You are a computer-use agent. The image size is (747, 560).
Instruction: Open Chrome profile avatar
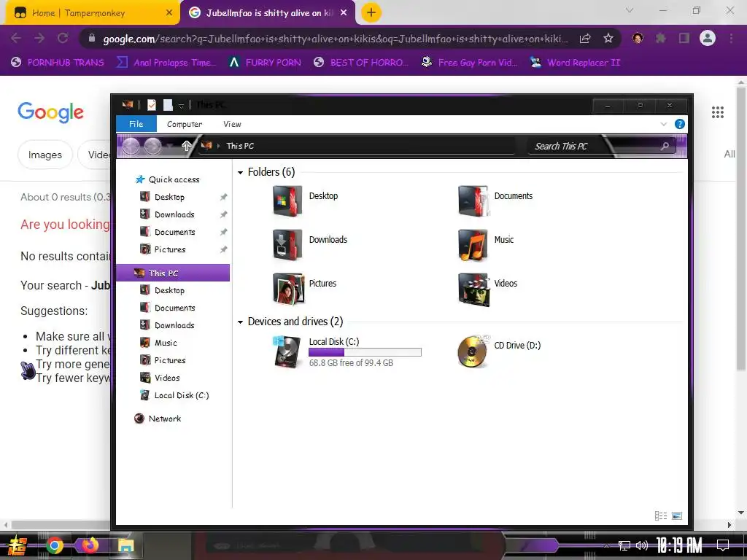pyautogui.click(x=708, y=38)
